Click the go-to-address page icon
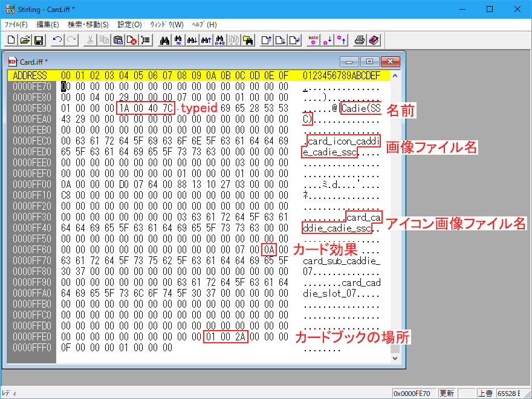The width and height of the screenshot is (532, 399). click(x=294, y=40)
